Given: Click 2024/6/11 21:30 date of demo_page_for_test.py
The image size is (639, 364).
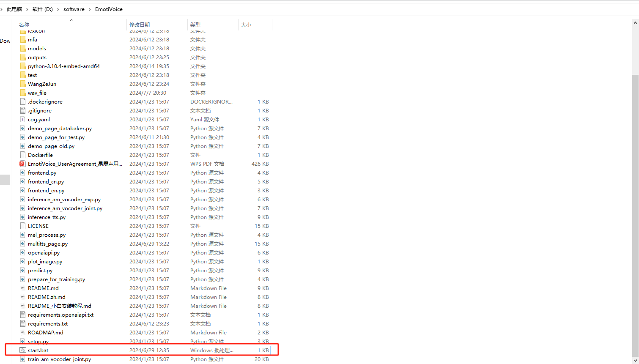Looking at the screenshot, I should tap(149, 137).
